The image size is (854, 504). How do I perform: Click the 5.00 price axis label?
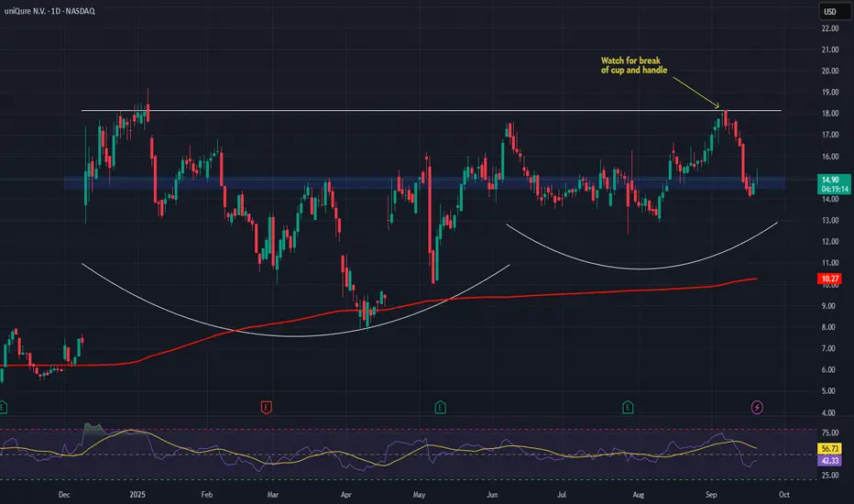point(828,390)
